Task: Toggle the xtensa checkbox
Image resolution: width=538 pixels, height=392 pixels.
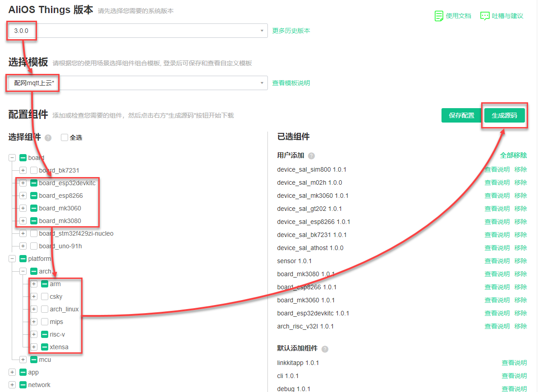Action: 45,347
